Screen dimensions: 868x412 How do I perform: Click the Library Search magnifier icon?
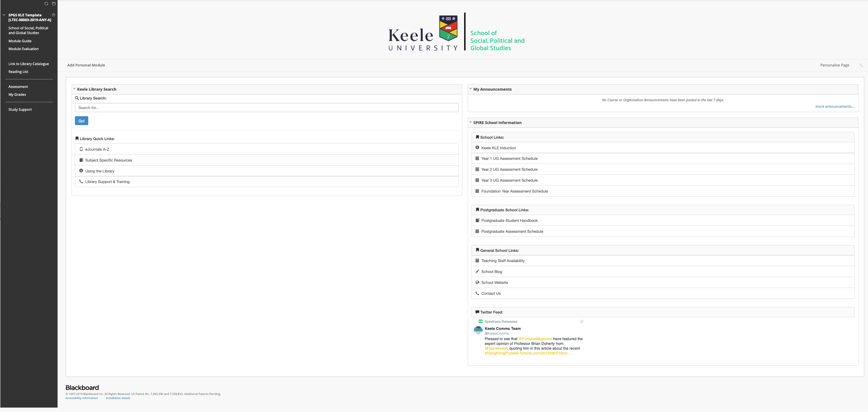pos(77,98)
